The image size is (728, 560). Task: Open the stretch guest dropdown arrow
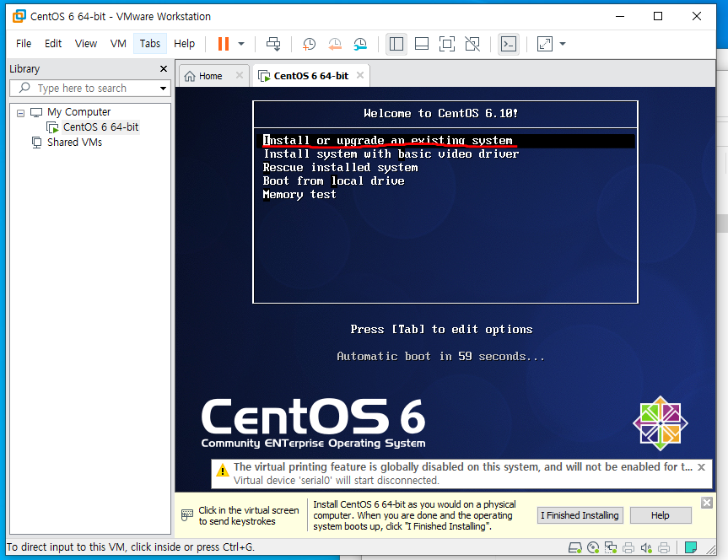click(563, 44)
